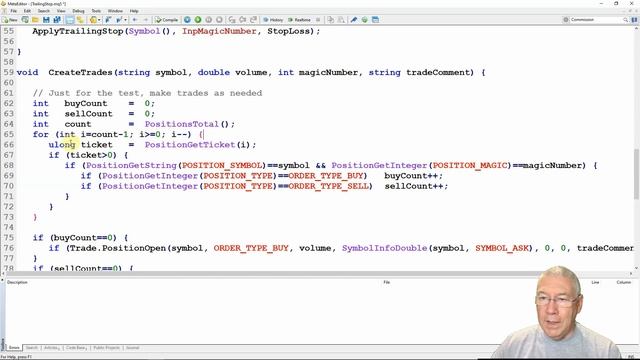Click the Step Into debug icon
This screenshot has height=360, width=640.
pyautogui.click(x=232, y=20)
